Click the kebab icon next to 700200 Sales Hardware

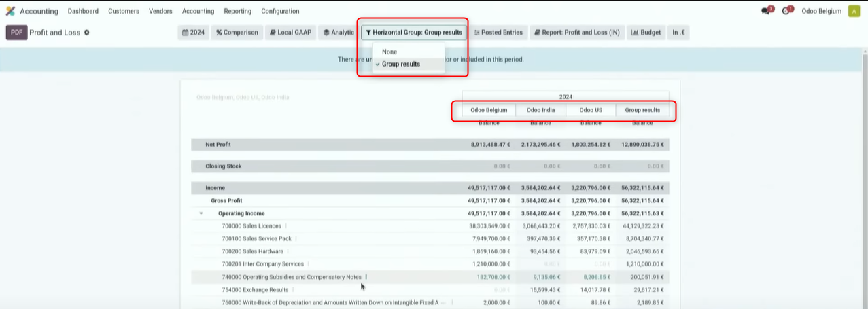[288, 251]
